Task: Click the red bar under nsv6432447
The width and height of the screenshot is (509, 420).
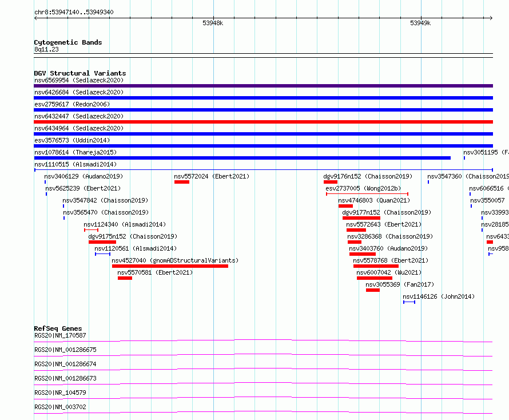Action: coord(263,122)
